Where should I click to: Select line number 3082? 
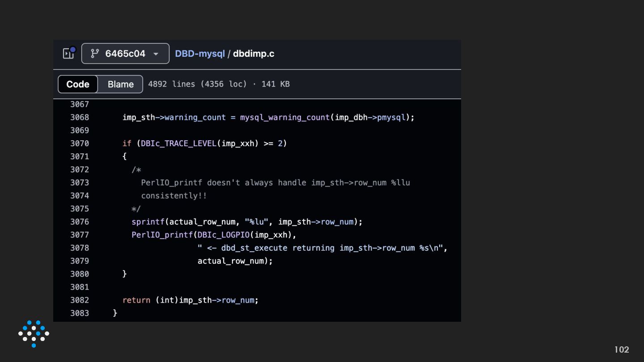click(80, 300)
